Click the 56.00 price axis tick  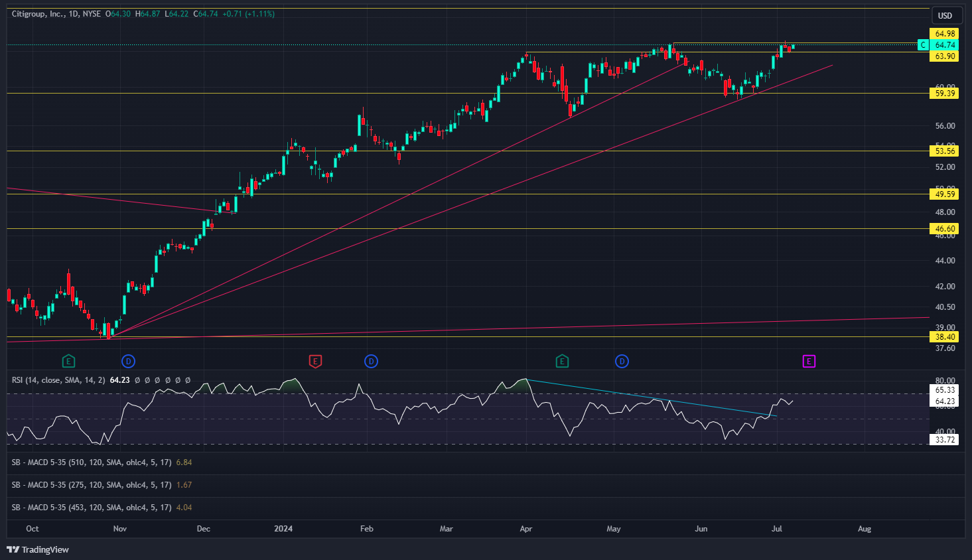point(945,126)
